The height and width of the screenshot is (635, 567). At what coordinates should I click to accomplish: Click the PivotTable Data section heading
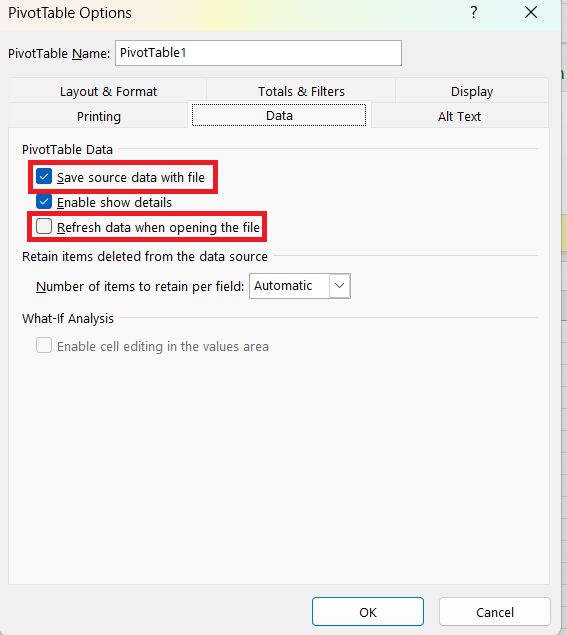67,149
